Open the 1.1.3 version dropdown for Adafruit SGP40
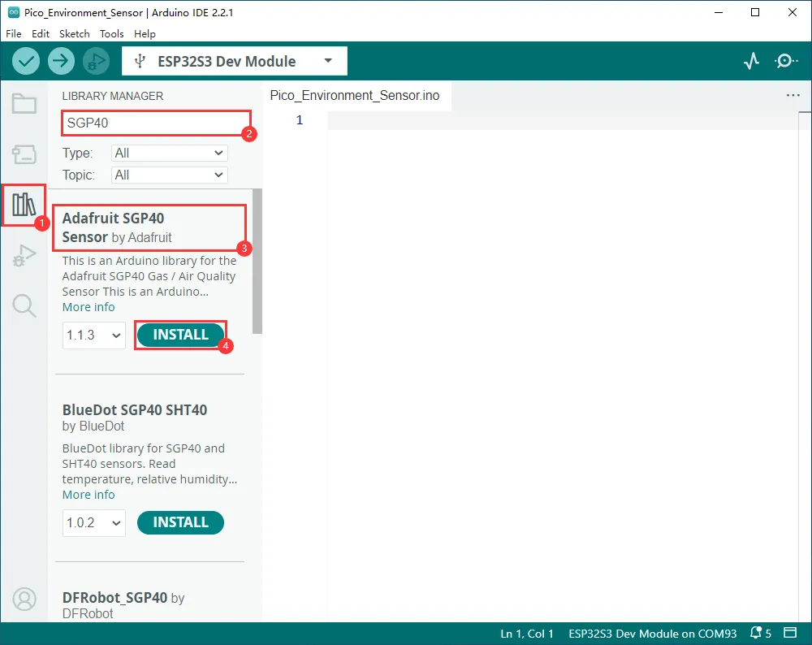Viewport: 812px width, 645px height. pyautogui.click(x=93, y=335)
